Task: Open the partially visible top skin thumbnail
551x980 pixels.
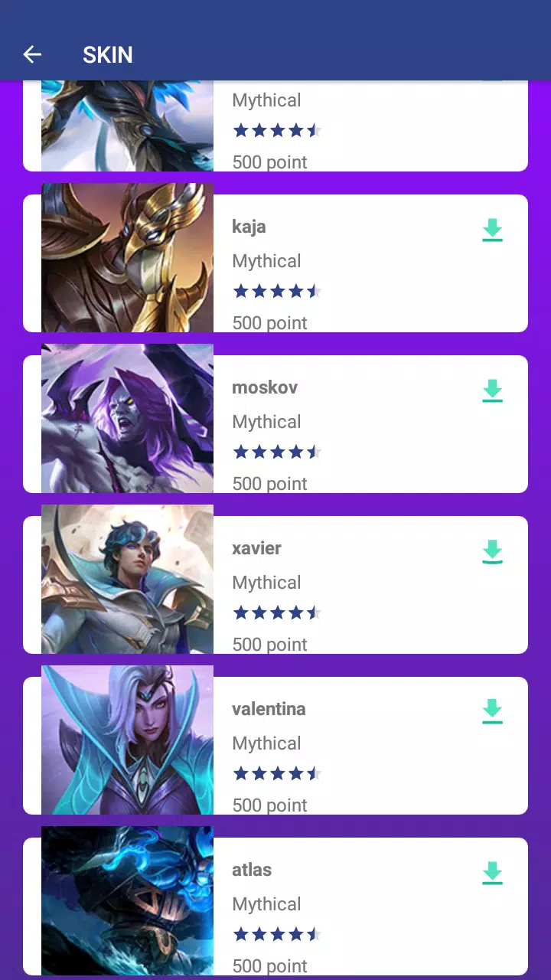Action: (x=127, y=126)
